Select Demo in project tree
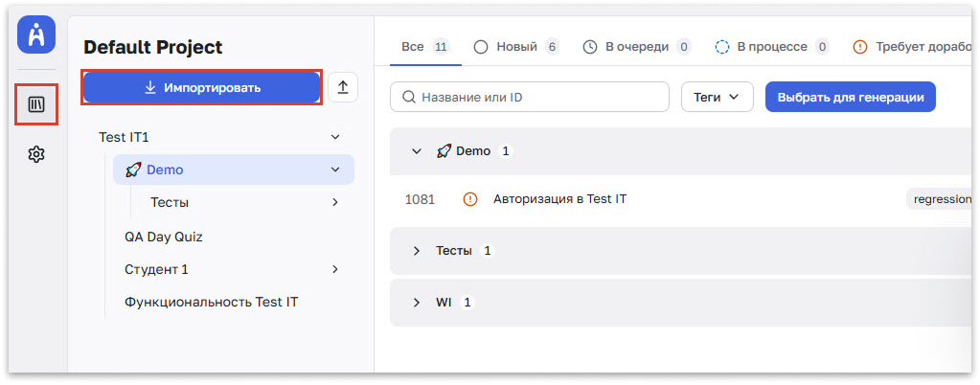 pos(233,170)
